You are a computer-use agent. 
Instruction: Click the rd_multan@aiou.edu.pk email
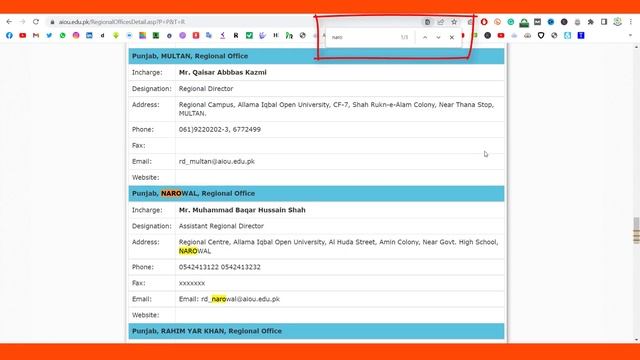pyautogui.click(x=217, y=161)
